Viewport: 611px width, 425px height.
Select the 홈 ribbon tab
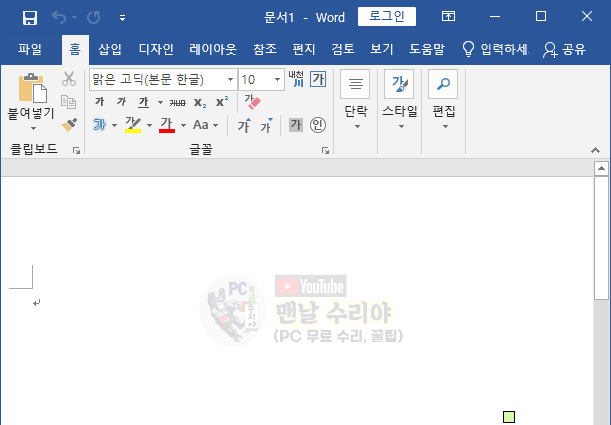coord(75,49)
